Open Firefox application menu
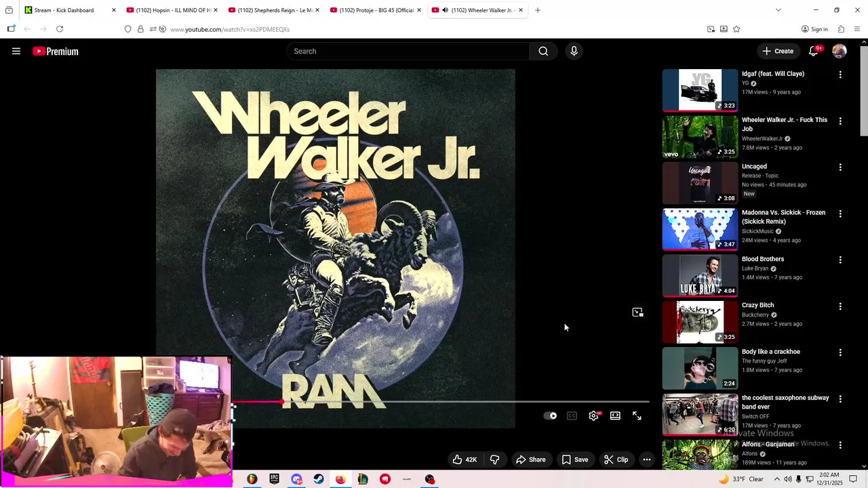 [x=857, y=29]
